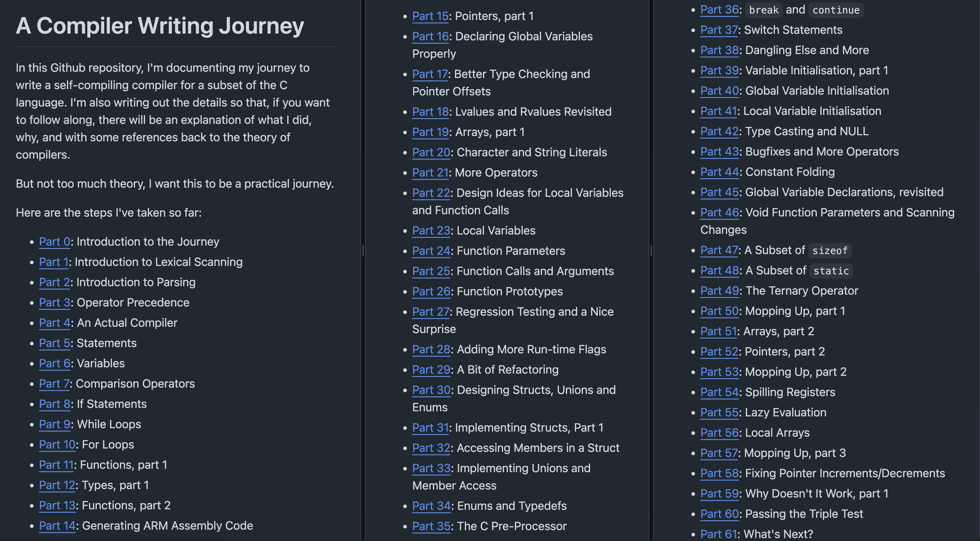The width and height of the screenshot is (980, 541).
Task: Visit Part 35 C Pre-Processor link
Action: pyautogui.click(x=431, y=526)
